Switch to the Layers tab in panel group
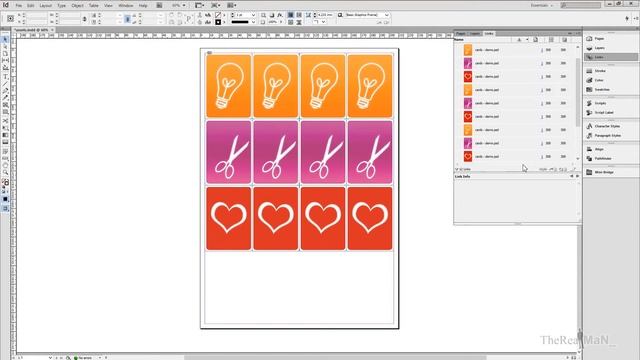 [474, 33]
